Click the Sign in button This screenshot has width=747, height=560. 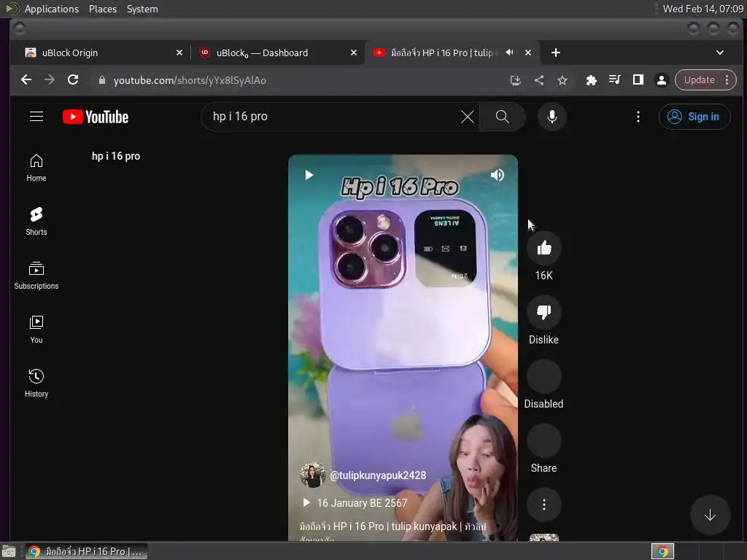click(694, 117)
